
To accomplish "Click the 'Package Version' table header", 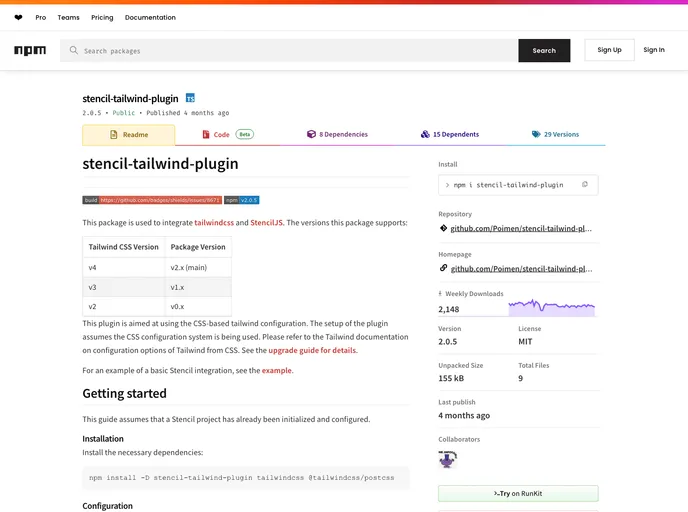I will 198,247.
